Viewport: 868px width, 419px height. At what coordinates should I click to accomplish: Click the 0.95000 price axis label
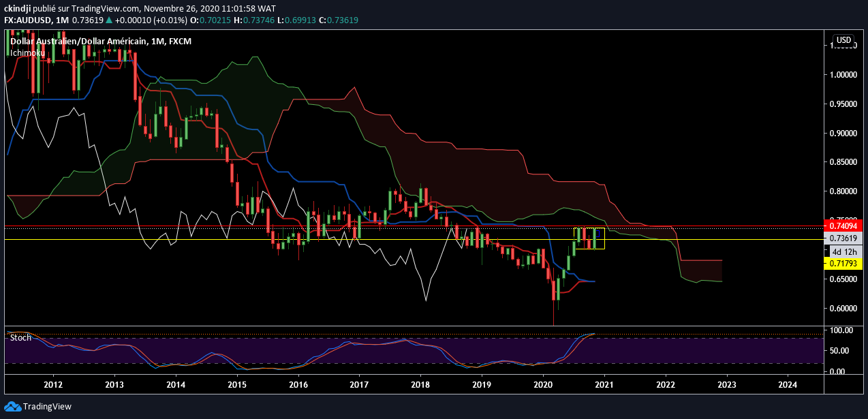(845, 104)
